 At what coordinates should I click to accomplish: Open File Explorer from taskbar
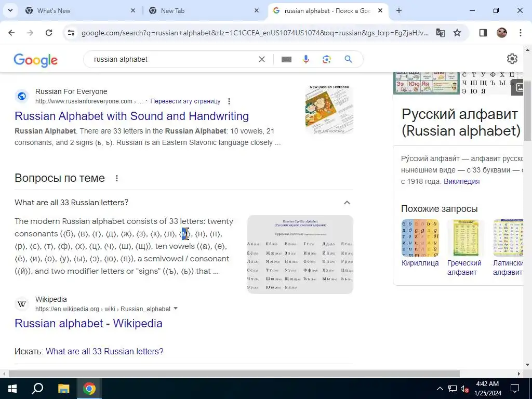(63, 389)
